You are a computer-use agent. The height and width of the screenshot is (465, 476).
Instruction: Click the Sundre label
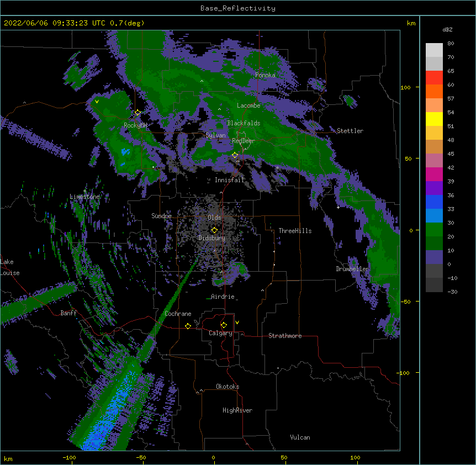tap(161, 216)
